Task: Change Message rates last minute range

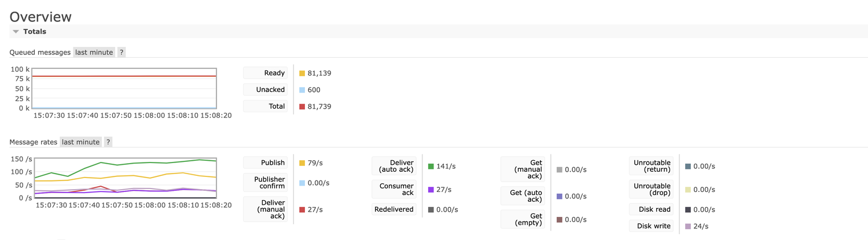Action: pos(81,142)
